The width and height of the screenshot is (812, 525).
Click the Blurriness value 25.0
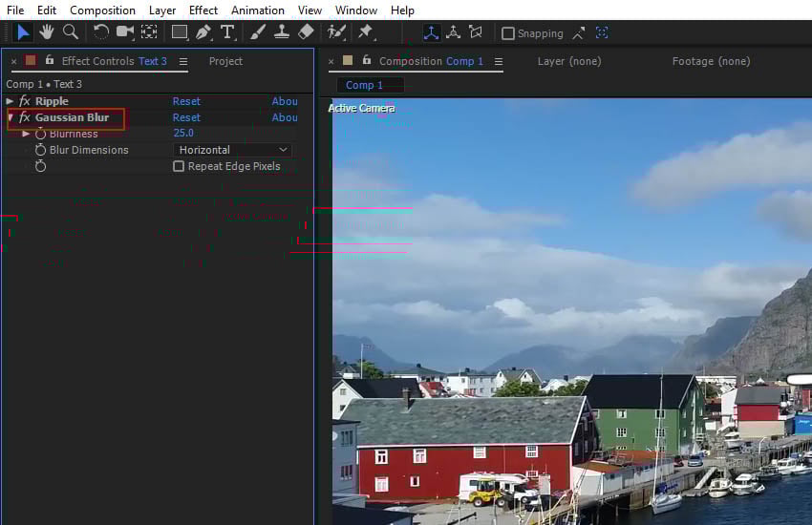tap(183, 134)
